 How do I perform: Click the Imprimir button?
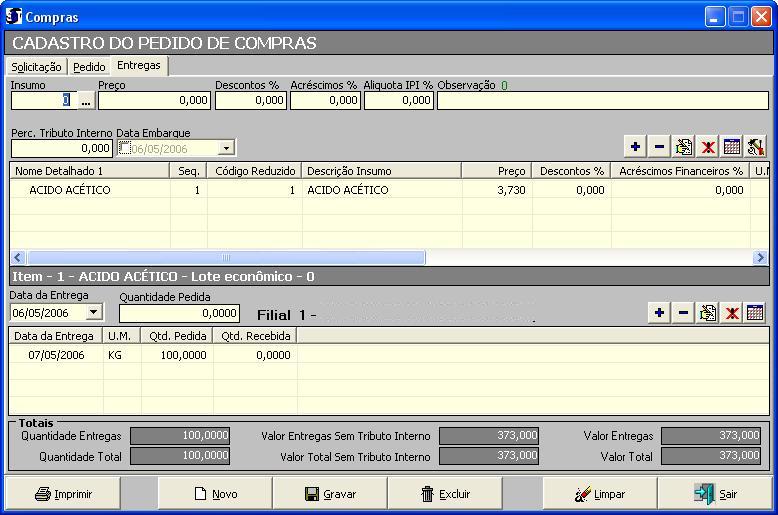pyautogui.click(x=63, y=494)
